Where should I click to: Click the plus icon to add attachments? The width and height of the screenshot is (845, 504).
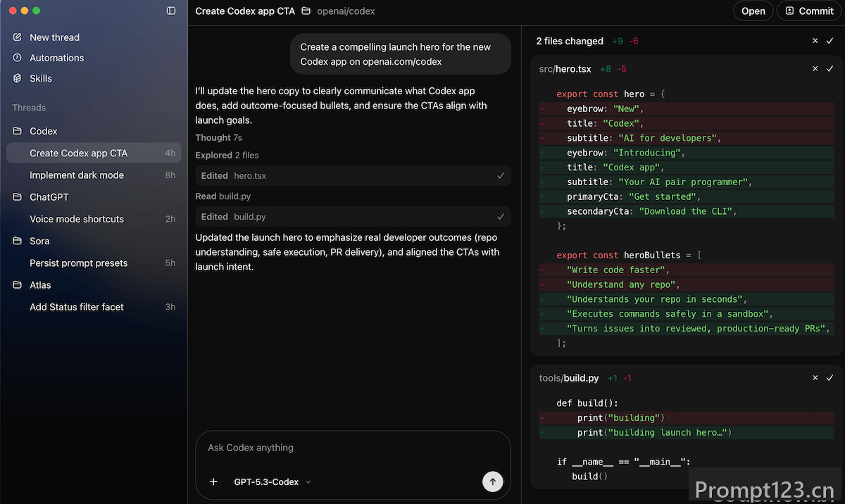point(214,482)
